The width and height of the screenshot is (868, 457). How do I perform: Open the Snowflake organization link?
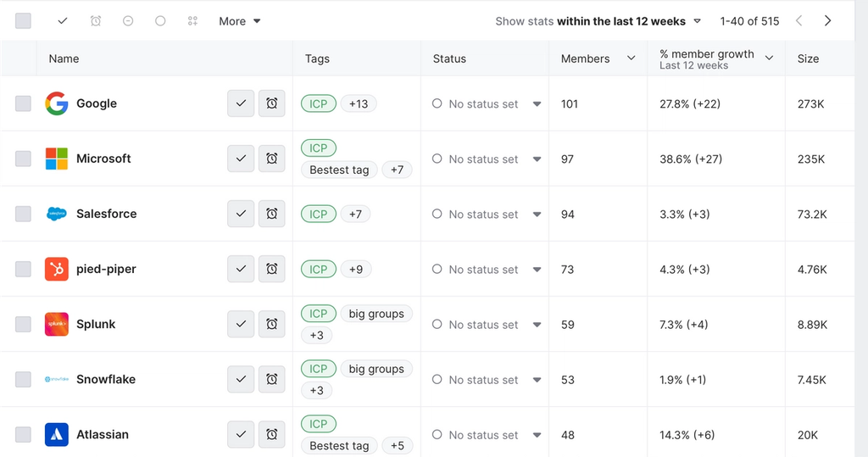point(106,379)
